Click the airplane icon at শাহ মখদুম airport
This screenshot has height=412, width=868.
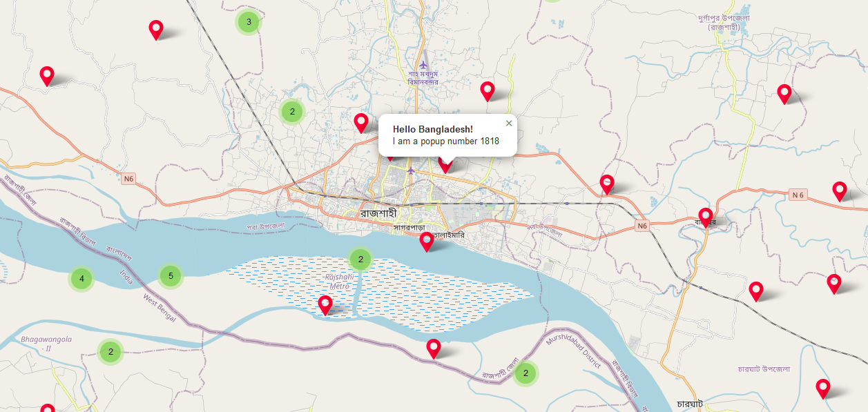point(423,66)
